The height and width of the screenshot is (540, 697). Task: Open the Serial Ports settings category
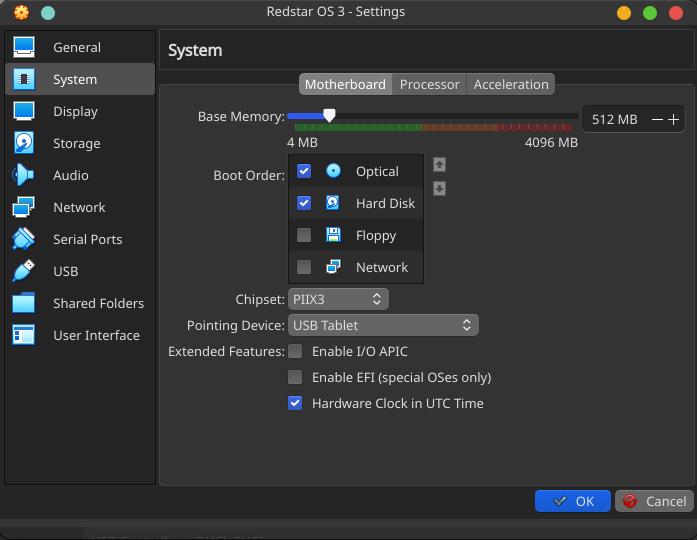(x=80, y=239)
